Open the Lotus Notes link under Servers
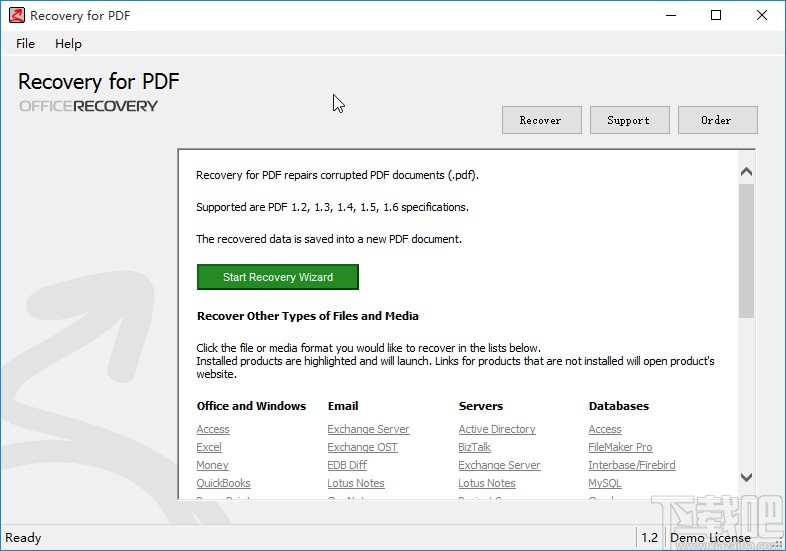The image size is (786, 551). (x=487, y=483)
